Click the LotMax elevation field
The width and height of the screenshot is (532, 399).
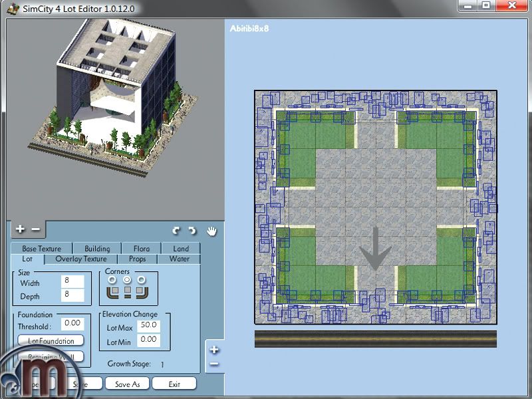[148, 326]
